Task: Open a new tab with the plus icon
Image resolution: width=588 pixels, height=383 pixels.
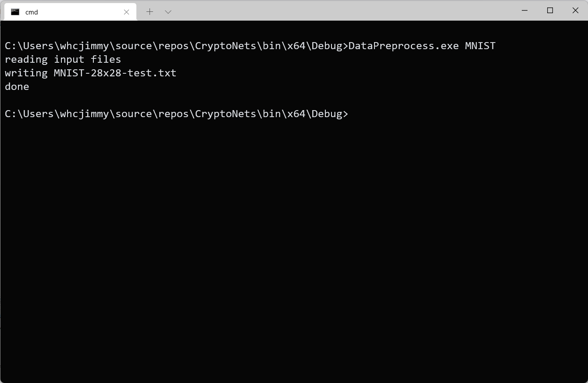Action: click(150, 12)
